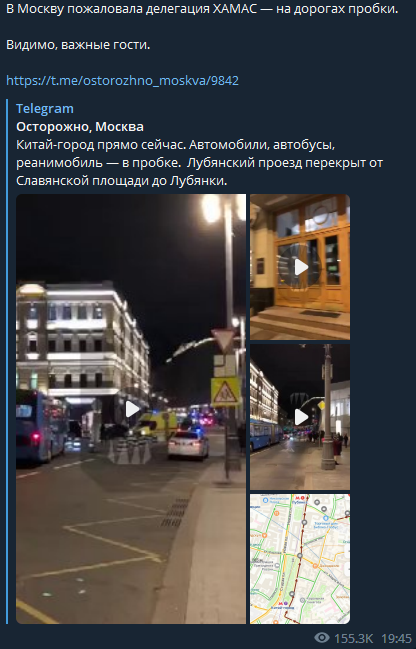Play the middle-right street video with blue bus
The width and height of the screenshot is (416, 649).
tap(300, 417)
